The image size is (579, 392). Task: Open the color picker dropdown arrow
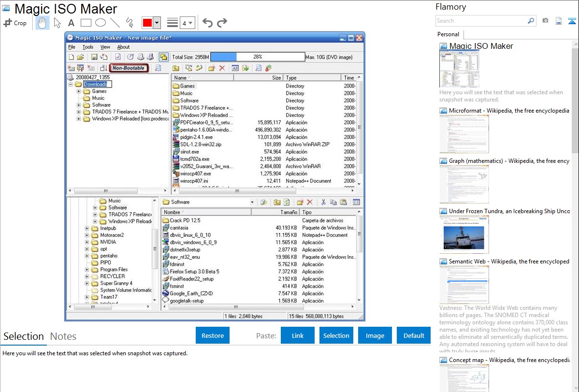(157, 23)
